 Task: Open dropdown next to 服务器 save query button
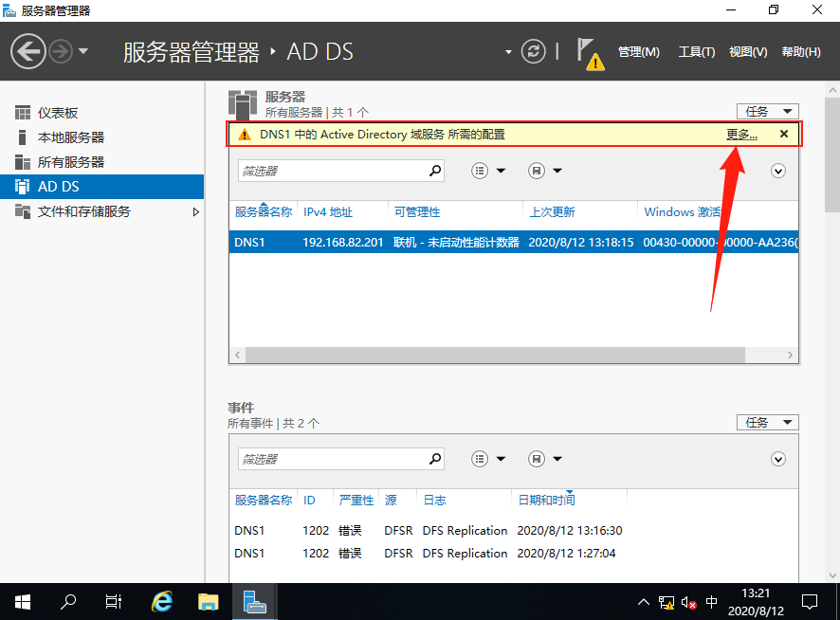557,171
